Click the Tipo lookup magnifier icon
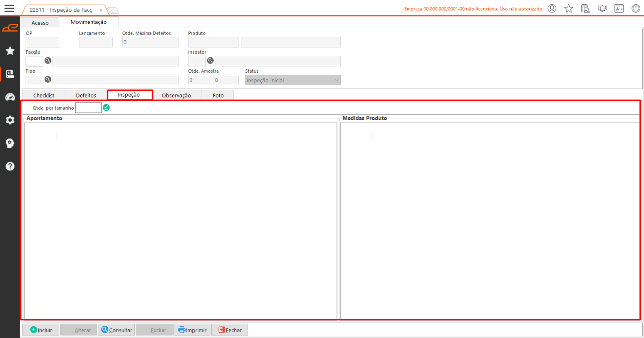This screenshot has width=644, height=338. (48, 80)
